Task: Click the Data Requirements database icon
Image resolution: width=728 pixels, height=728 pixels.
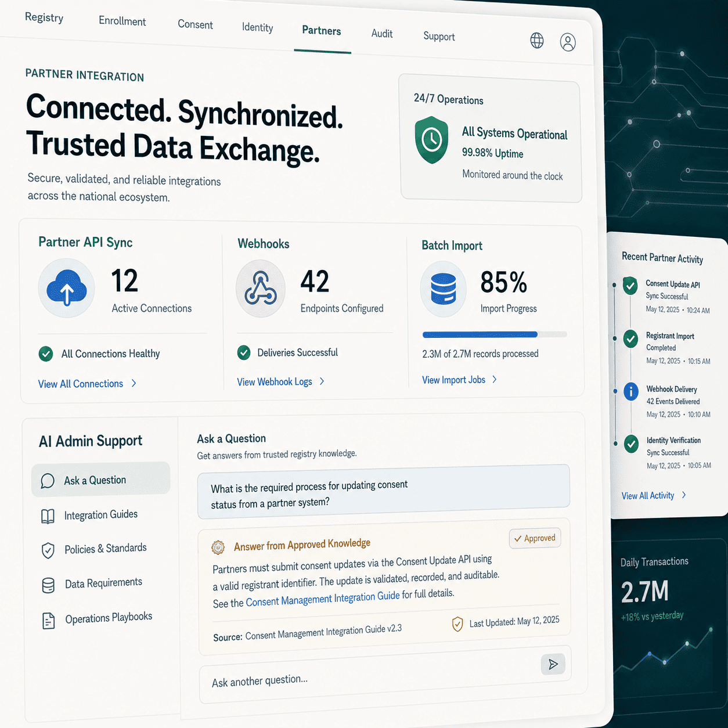Action: click(x=49, y=585)
